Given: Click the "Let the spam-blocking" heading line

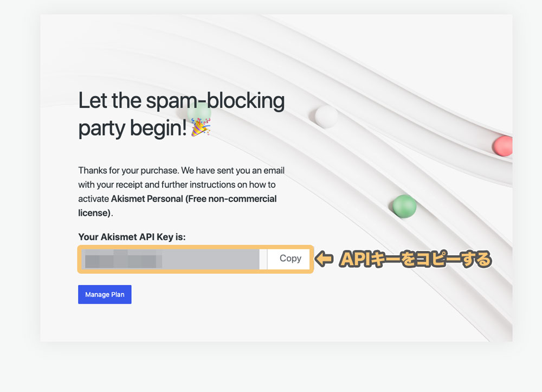Looking at the screenshot, I should 182,101.
